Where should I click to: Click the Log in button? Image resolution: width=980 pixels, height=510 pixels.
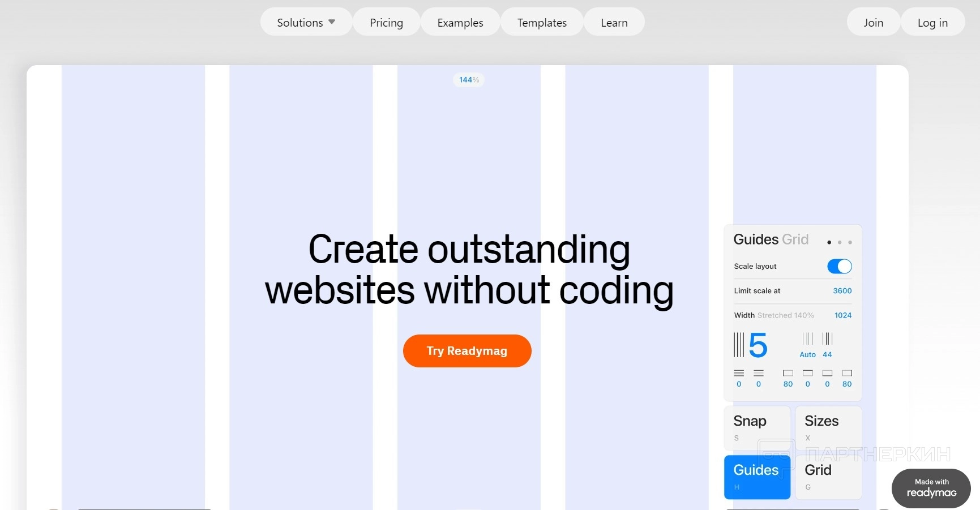pos(932,22)
